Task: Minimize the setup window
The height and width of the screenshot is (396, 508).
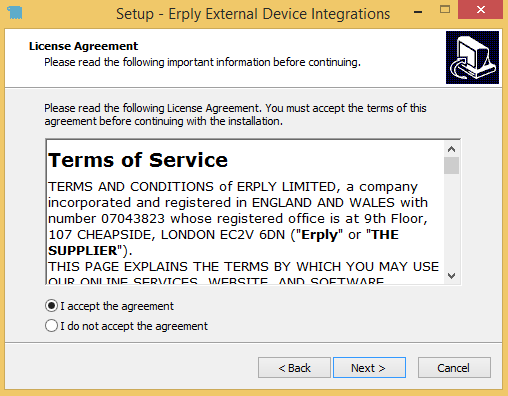Action: [418, 12]
